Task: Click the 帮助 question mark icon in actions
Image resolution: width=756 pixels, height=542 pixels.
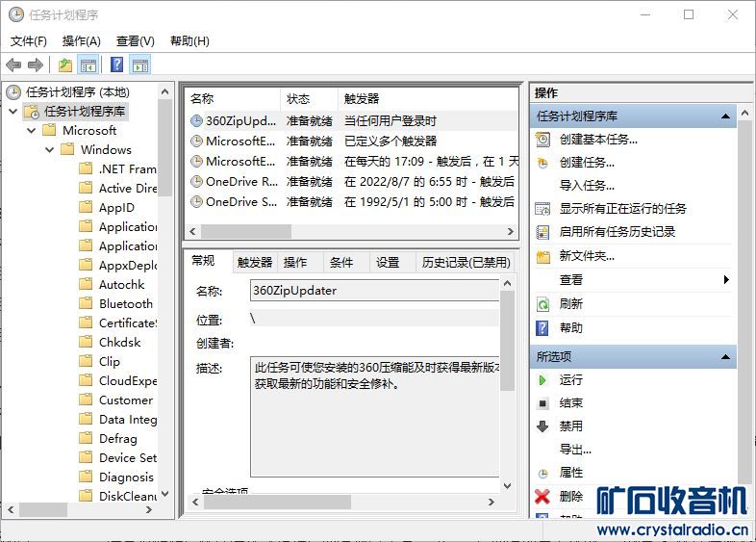Action: point(542,328)
